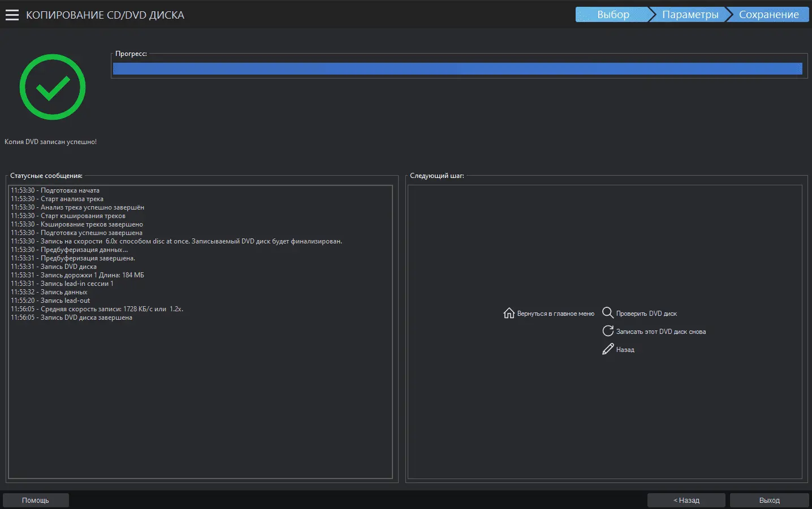This screenshot has width=812, height=509.
Task: Switch to the Параметры step
Action: pos(690,15)
